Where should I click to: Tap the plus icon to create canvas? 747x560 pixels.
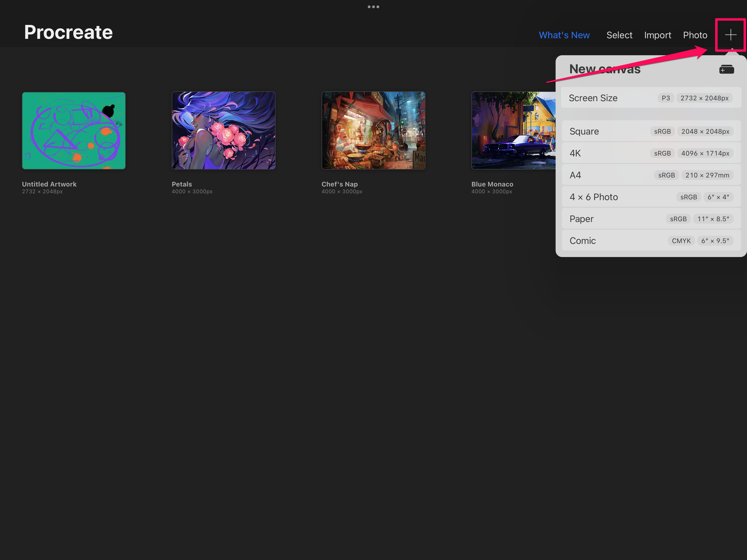730,34
